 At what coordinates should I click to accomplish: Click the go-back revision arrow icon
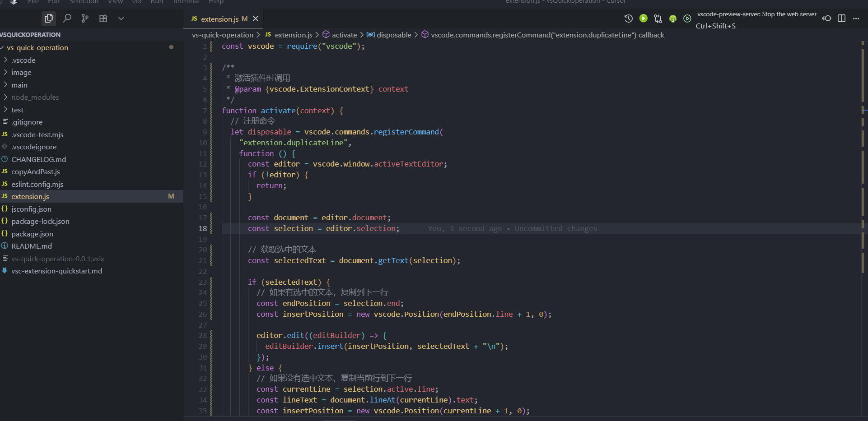click(826, 19)
